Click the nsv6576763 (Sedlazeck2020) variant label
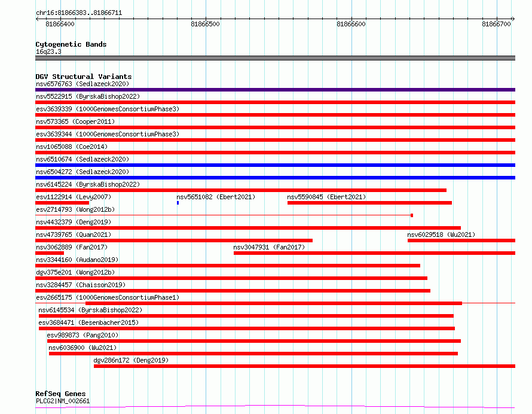This screenshot has height=414, width=532. coord(82,84)
